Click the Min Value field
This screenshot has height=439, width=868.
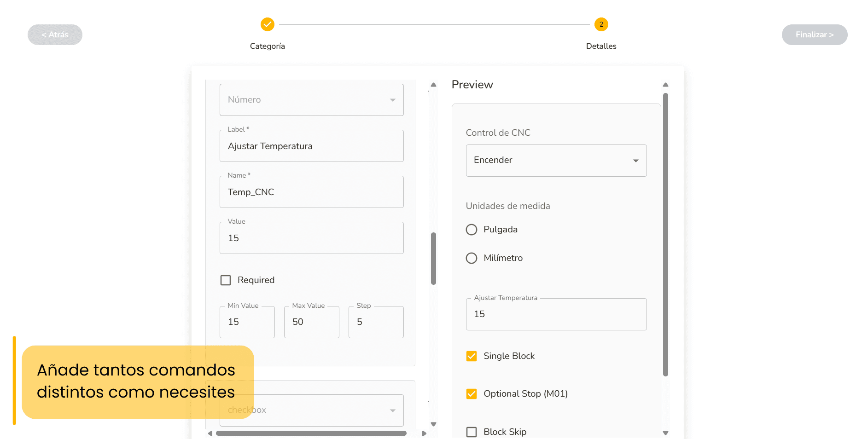tap(247, 322)
